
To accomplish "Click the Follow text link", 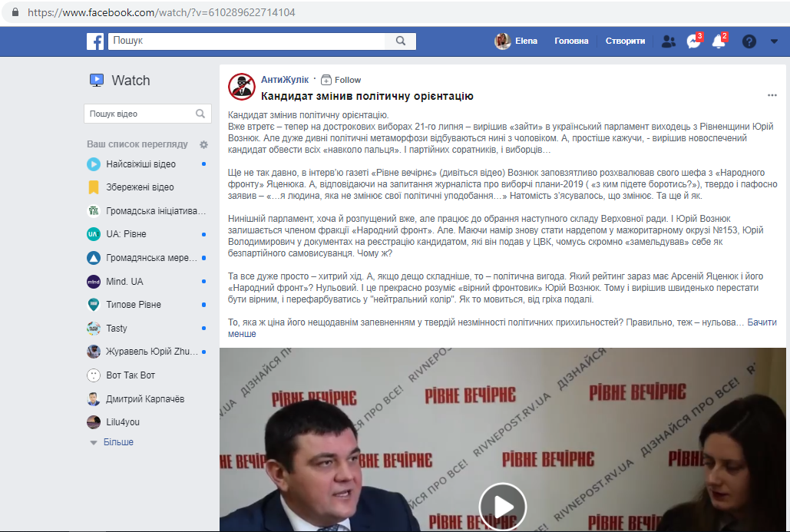I will [348, 80].
